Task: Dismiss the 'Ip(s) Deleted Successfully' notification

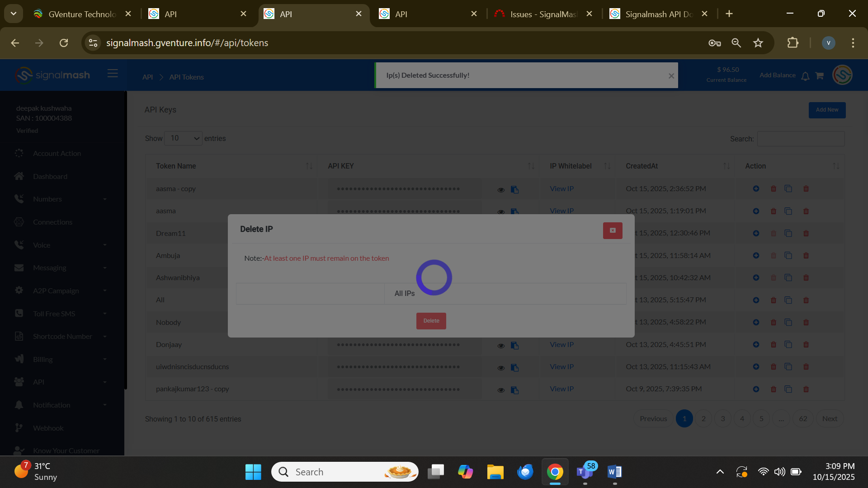Action: point(671,76)
